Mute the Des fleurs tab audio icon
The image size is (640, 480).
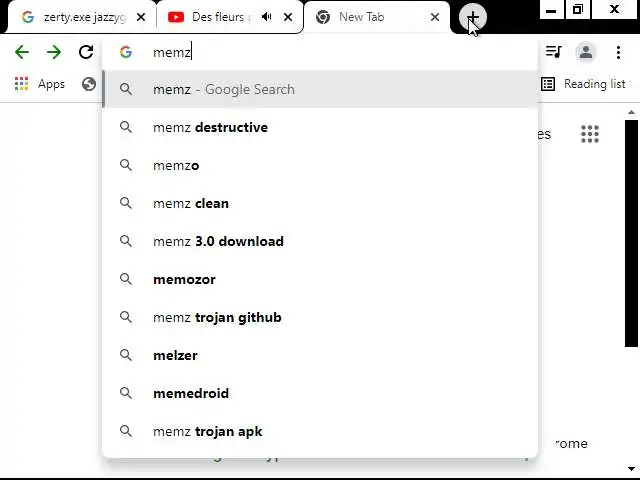pyautogui.click(x=267, y=17)
